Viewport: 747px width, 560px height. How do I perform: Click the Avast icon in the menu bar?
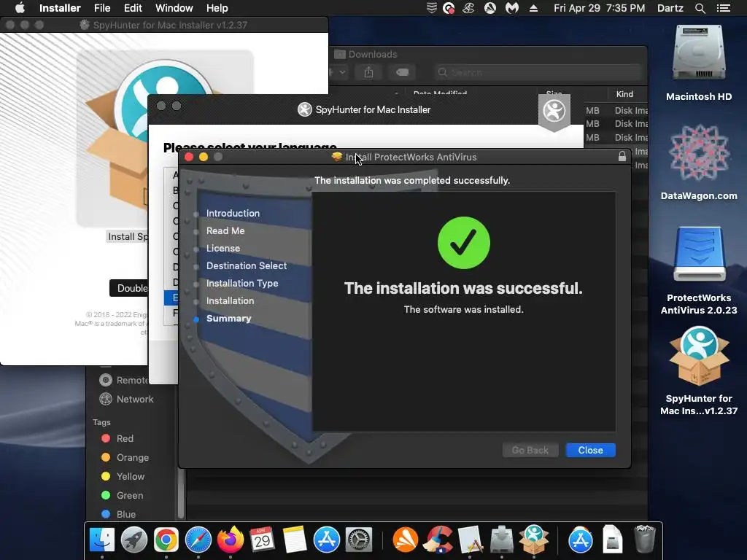tap(489, 8)
